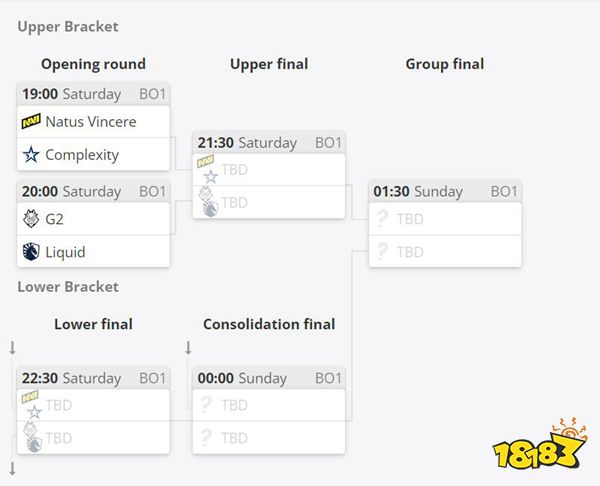Screen dimensions: 600x486
Task: Click down arrow above Consolidation final match
Action: pyautogui.click(x=188, y=348)
